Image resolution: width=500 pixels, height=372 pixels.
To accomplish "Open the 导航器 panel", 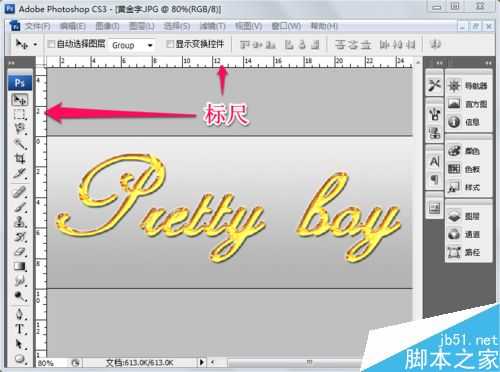I will point(468,86).
